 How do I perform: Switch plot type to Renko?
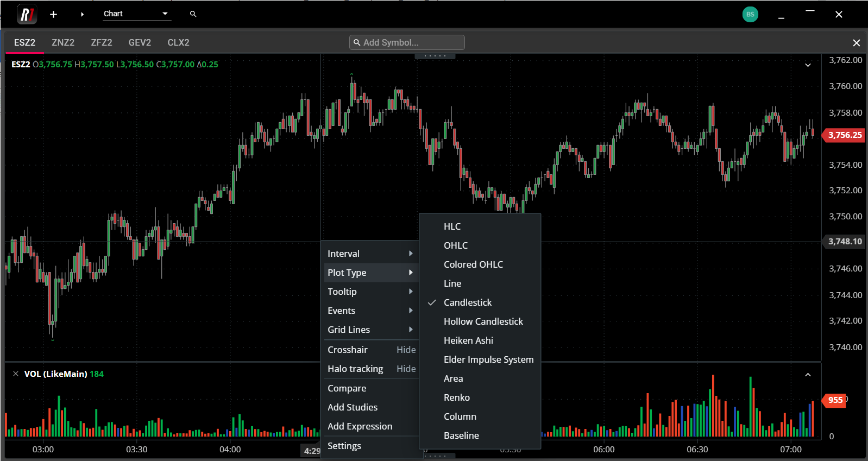(x=480, y=397)
